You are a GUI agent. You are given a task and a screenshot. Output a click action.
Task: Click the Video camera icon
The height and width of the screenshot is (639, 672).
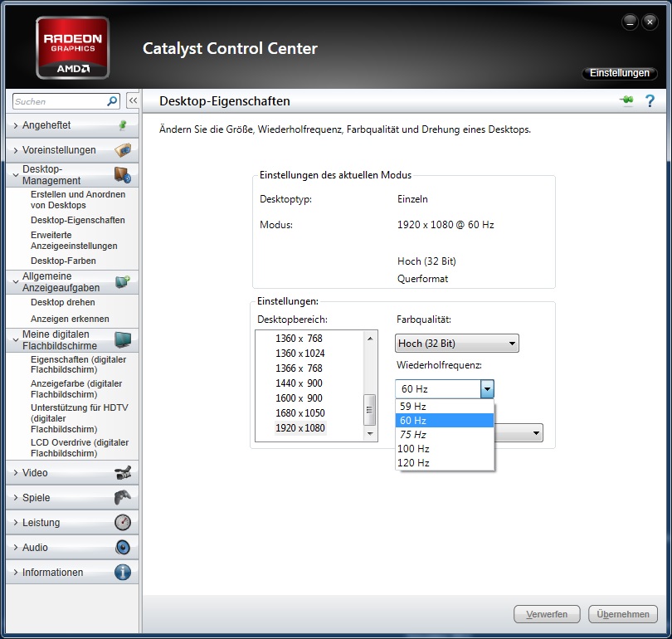[123, 473]
